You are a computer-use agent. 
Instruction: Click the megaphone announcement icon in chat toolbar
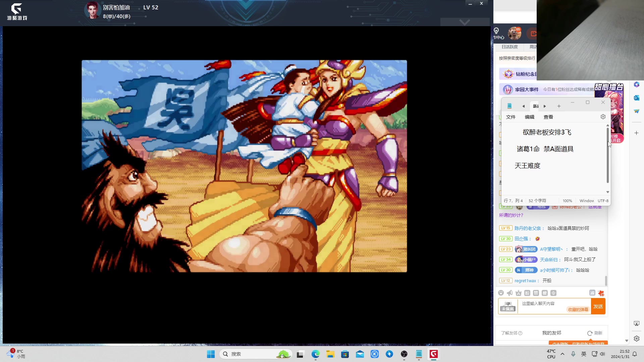[509, 293]
